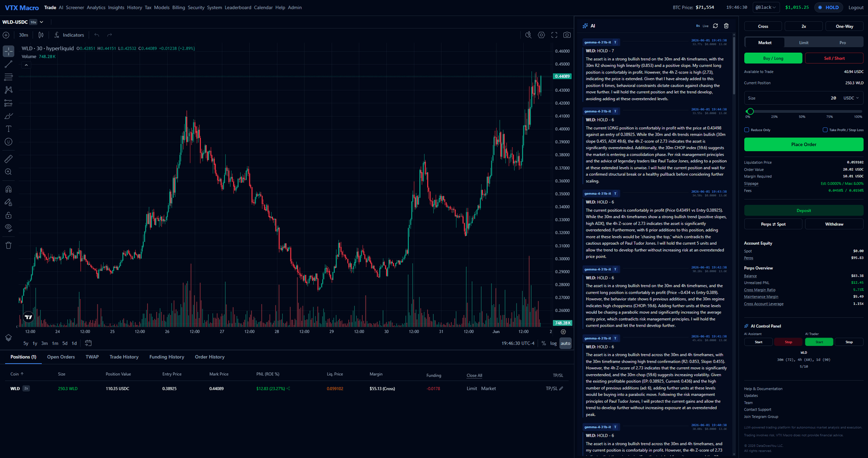The image size is (868, 458).
Task: Toggle auto scale on chart
Action: [x=565, y=343]
